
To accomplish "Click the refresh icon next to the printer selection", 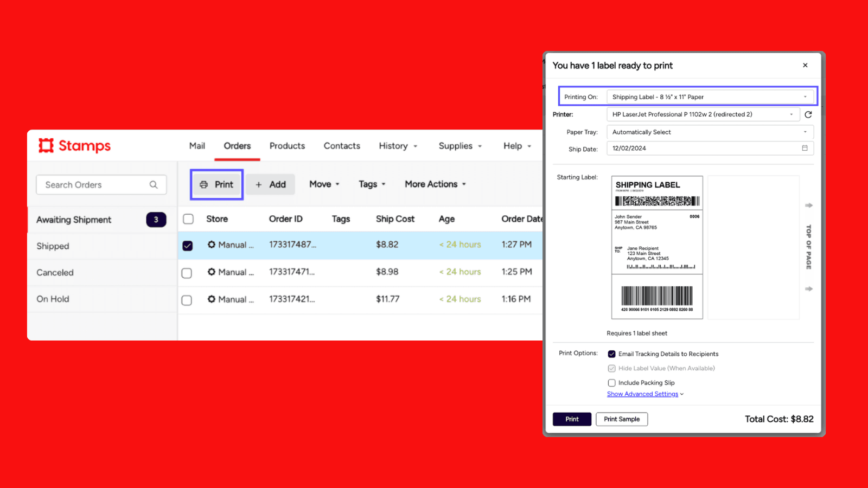I will 808,114.
